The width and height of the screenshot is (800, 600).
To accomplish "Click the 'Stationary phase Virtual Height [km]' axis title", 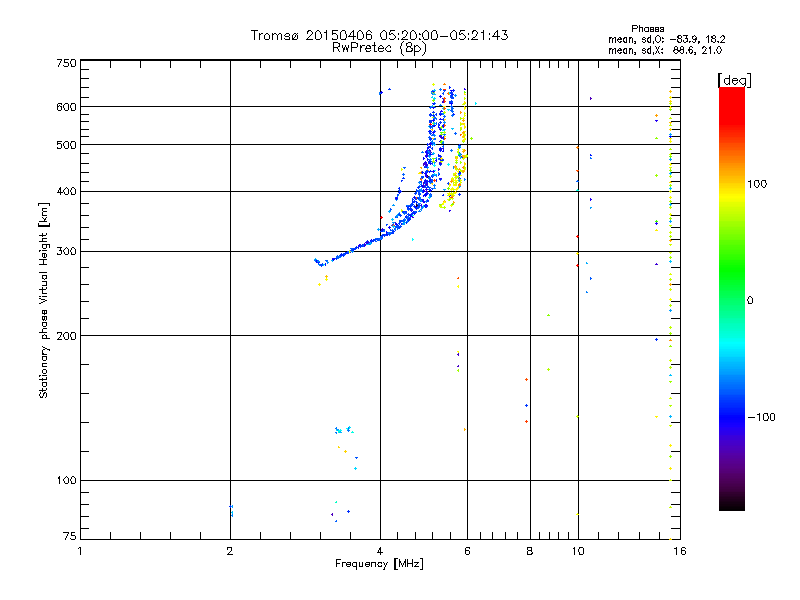I will point(44,301).
